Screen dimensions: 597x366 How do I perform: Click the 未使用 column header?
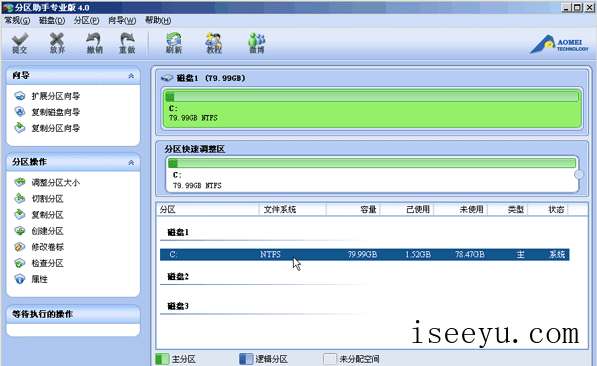pyautogui.click(x=460, y=209)
